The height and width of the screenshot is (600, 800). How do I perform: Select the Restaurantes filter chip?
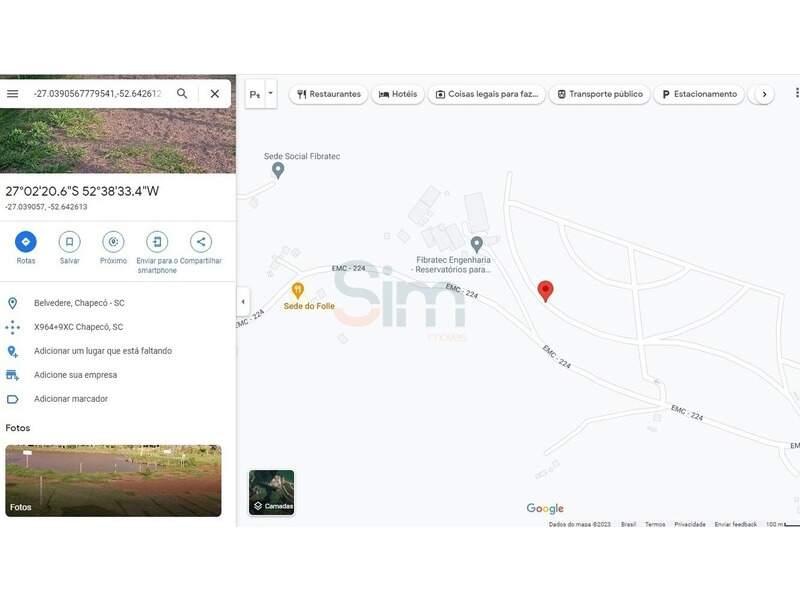tap(328, 94)
